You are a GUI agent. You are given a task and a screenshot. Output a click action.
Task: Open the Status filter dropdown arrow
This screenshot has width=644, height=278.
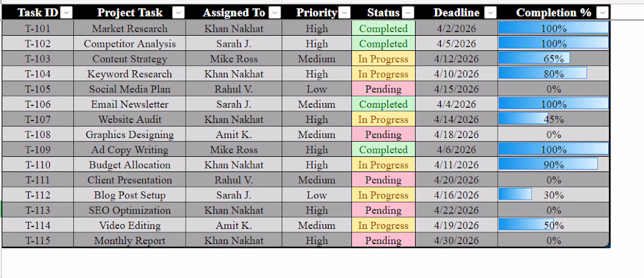click(408, 13)
